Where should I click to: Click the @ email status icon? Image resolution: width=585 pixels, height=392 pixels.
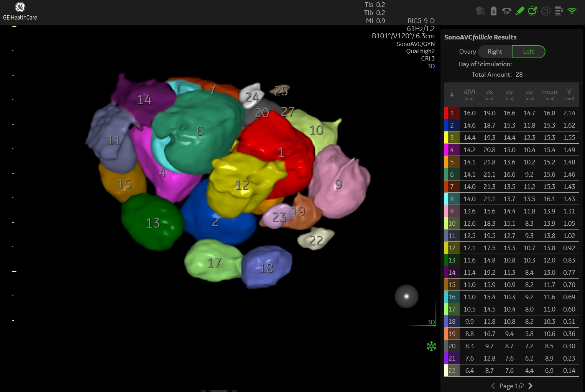tap(546, 11)
